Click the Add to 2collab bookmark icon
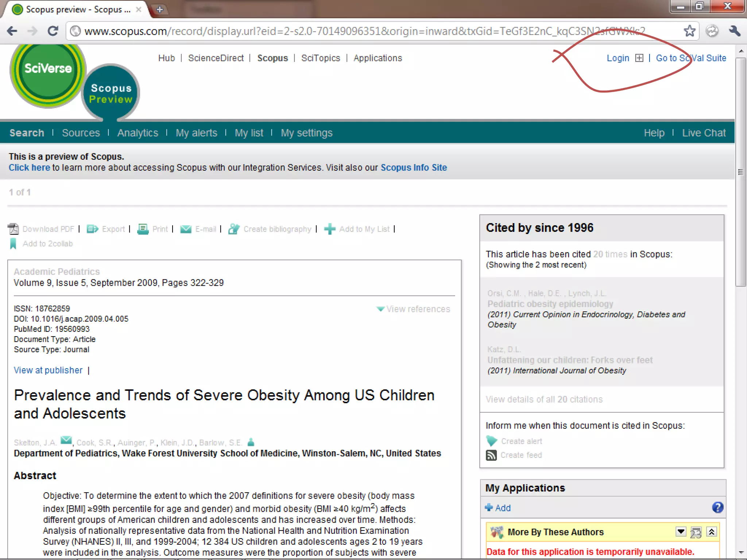Screen dimensions: 747x560 13,244
